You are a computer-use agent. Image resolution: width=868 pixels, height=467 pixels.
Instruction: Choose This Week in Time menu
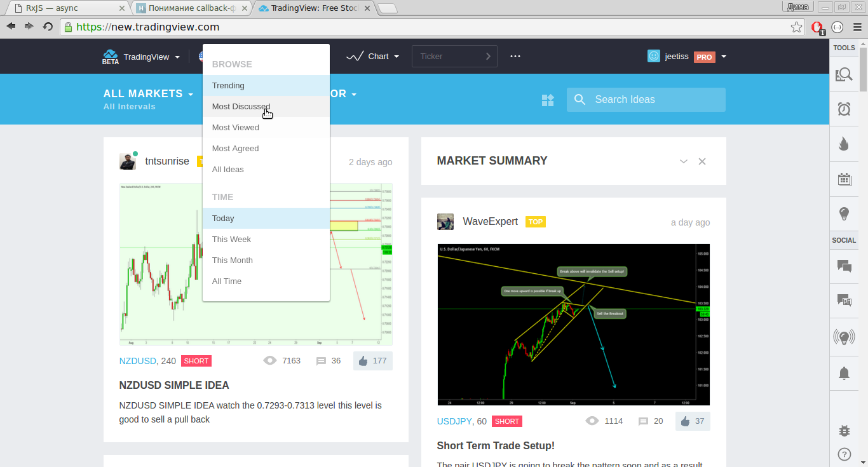point(231,240)
